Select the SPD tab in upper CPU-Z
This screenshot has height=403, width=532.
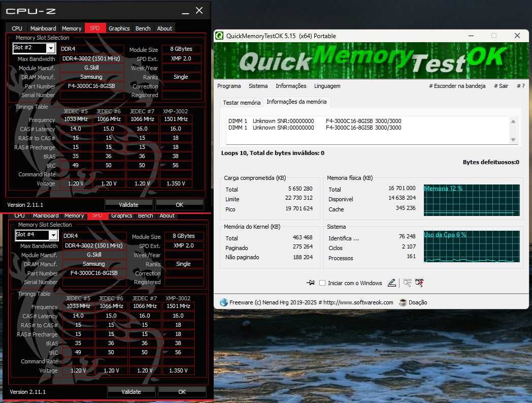[95, 28]
